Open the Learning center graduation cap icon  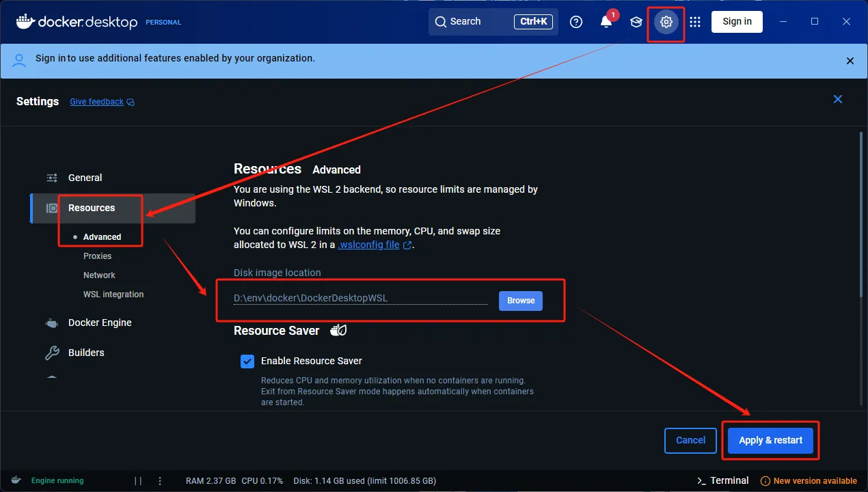tap(636, 22)
